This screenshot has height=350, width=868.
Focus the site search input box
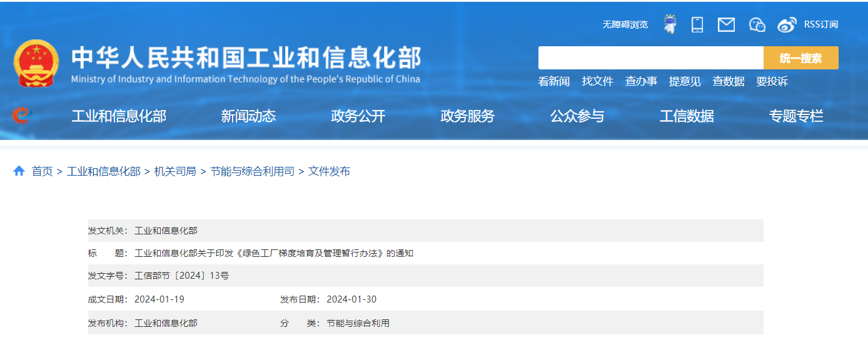pos(651,57)
